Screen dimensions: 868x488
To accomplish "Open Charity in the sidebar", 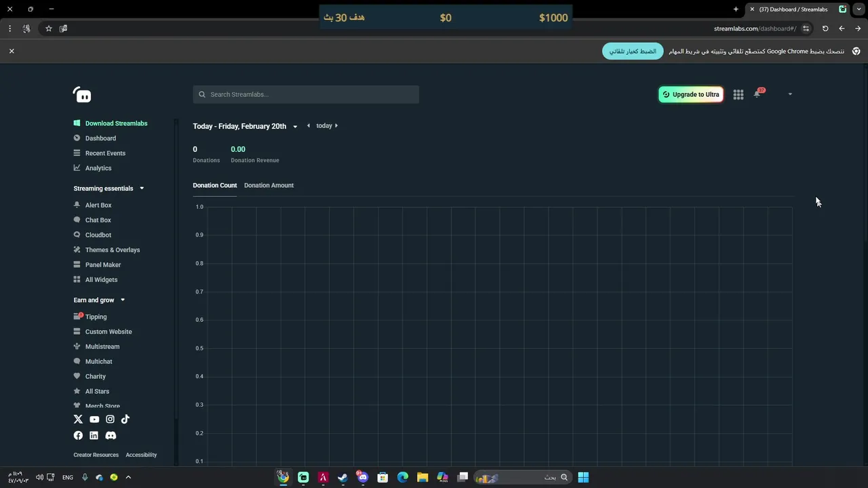I will coord(96,377).
